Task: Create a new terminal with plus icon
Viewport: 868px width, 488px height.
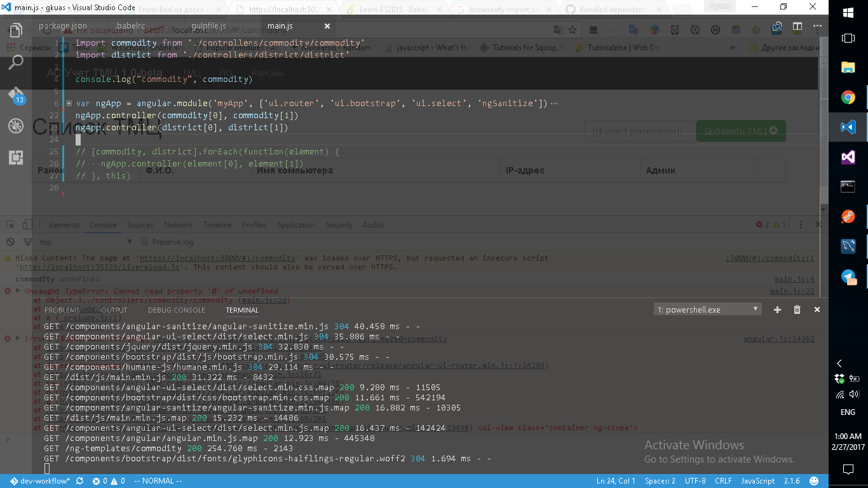Action: (777, 309)
